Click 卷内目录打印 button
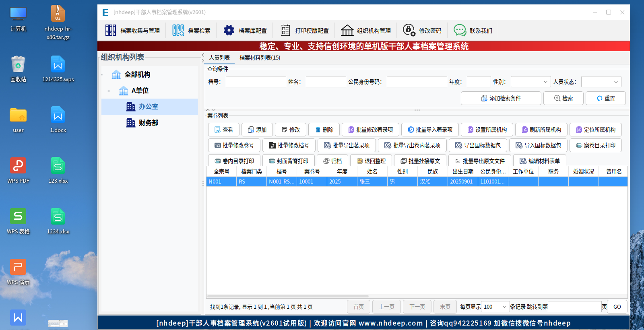644x330 pixels. 234,161
